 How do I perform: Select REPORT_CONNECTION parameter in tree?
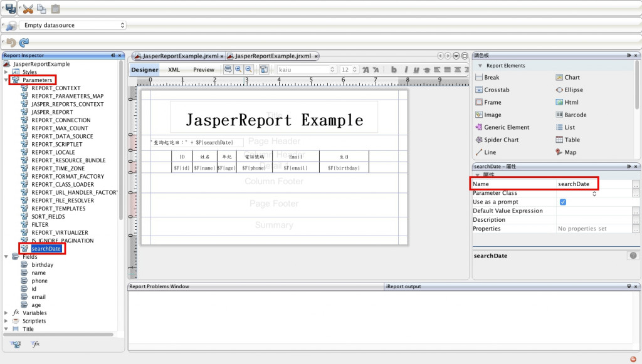[61, 120]
